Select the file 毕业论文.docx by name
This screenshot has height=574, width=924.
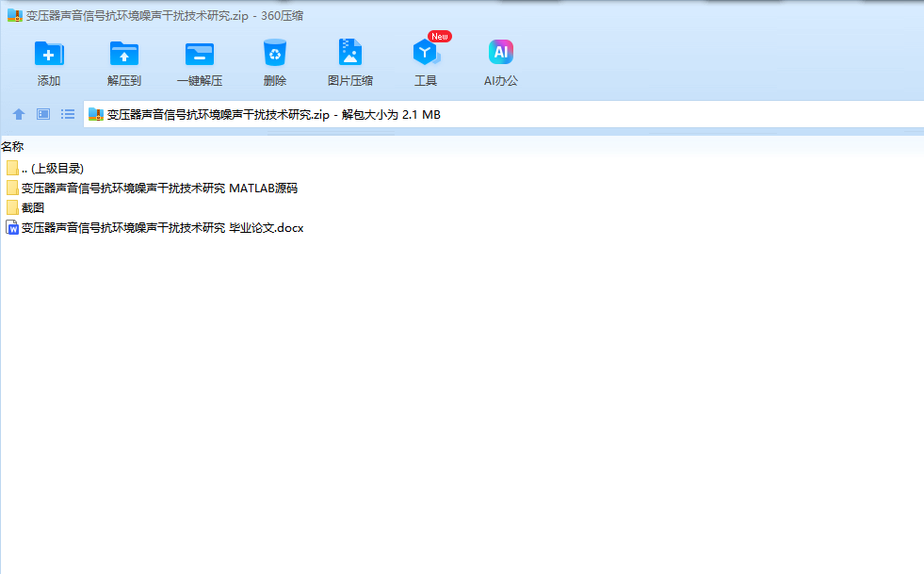click(163, 228)
